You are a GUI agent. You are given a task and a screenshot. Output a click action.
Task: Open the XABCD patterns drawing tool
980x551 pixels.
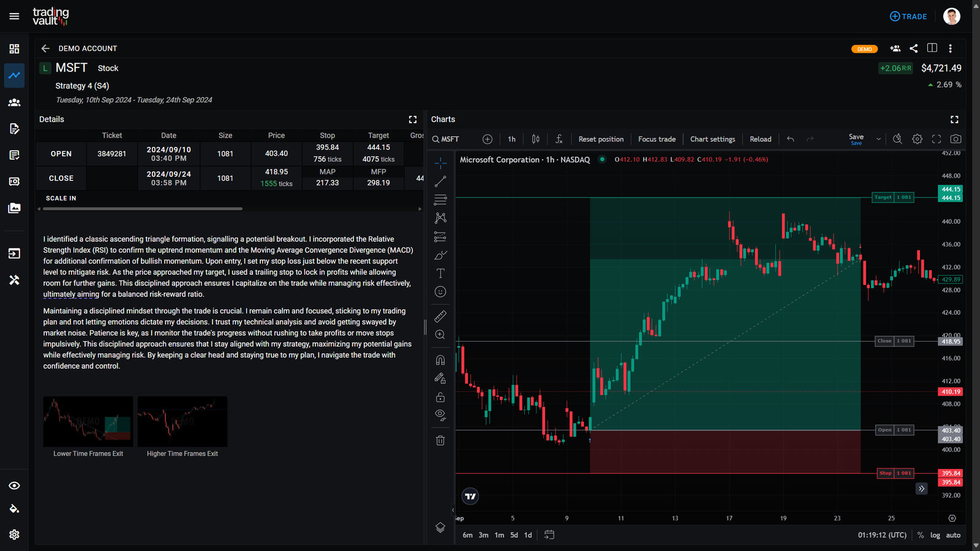click(440, 217)
